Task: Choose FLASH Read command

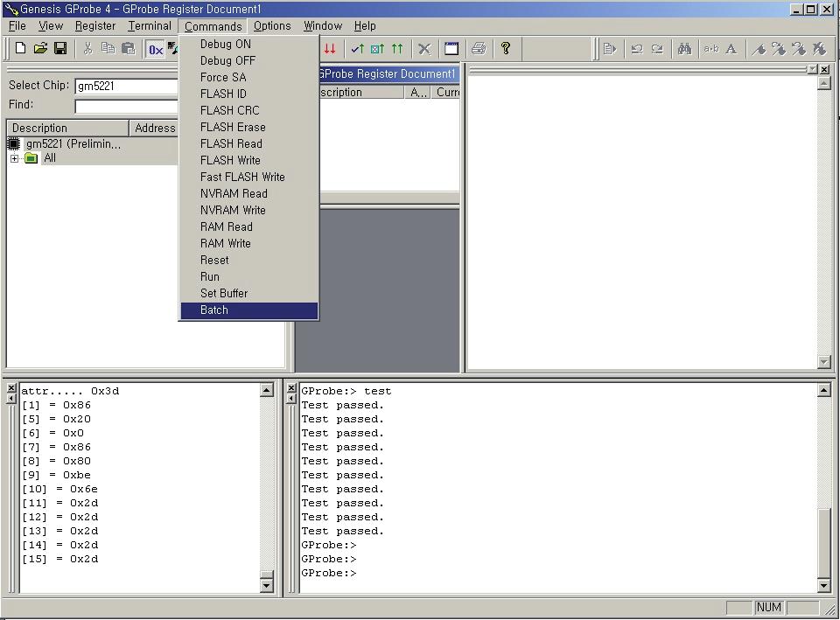Action: (249, 143)
